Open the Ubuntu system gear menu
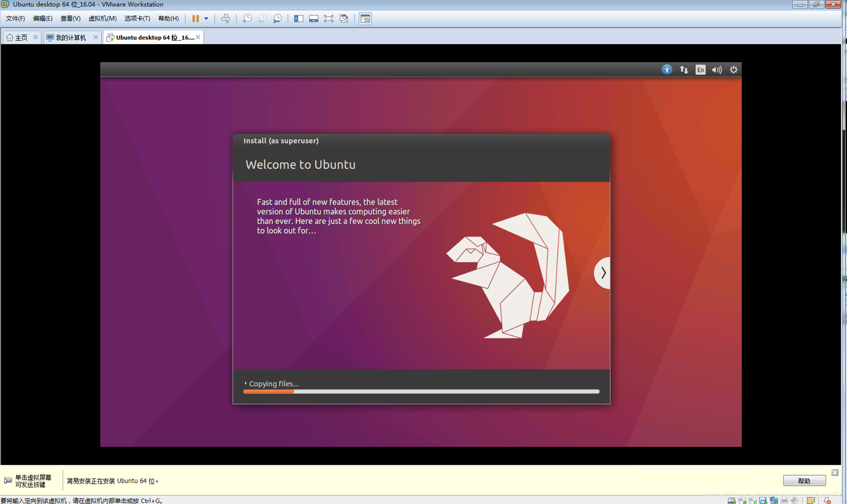The height and width of the screenshot is (504, 847). click(x=734, y=70)
